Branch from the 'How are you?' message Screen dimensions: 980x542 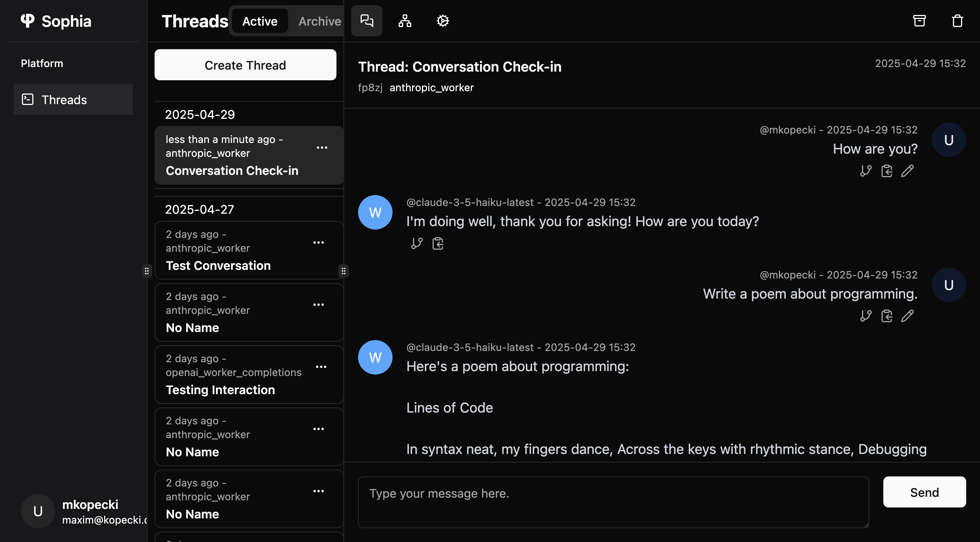pyautogui.click(x=866, y=171)
